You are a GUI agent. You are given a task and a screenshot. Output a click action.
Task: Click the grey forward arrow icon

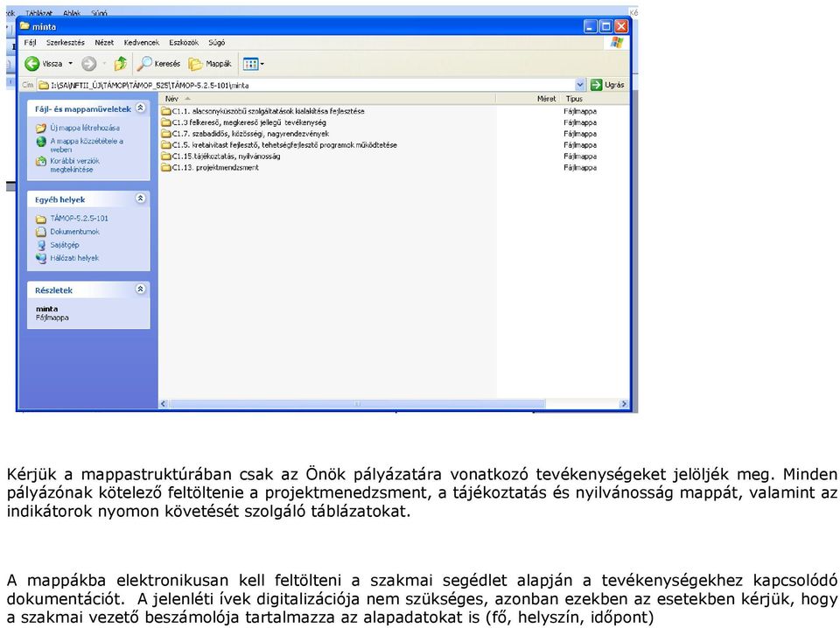pos(89,64)
